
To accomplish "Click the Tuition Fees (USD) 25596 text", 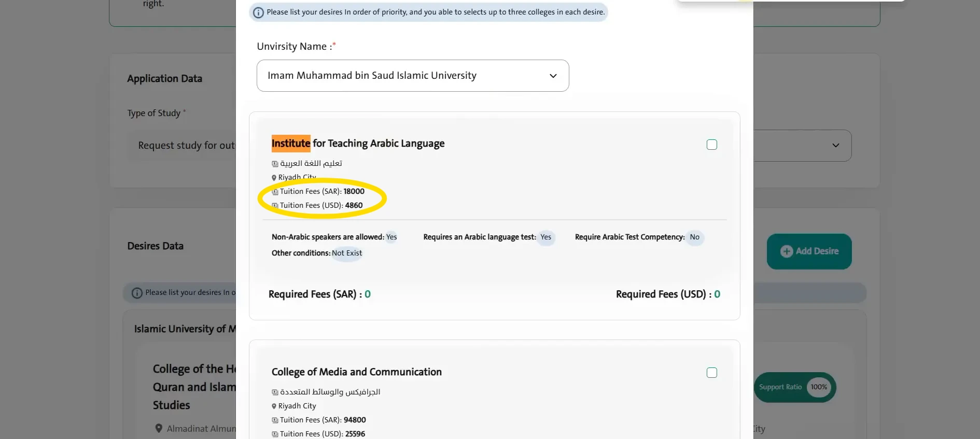I will (x=323, y=434).
